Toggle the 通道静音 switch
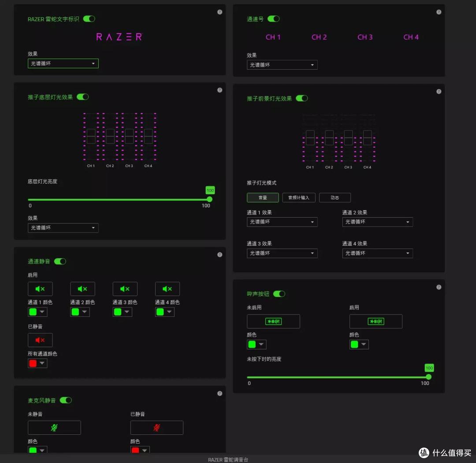 (60, 261)
